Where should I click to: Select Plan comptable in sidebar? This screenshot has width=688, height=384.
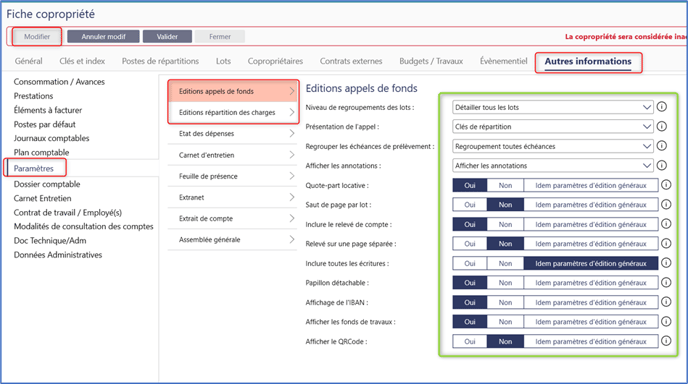click(x=41, y=152)
